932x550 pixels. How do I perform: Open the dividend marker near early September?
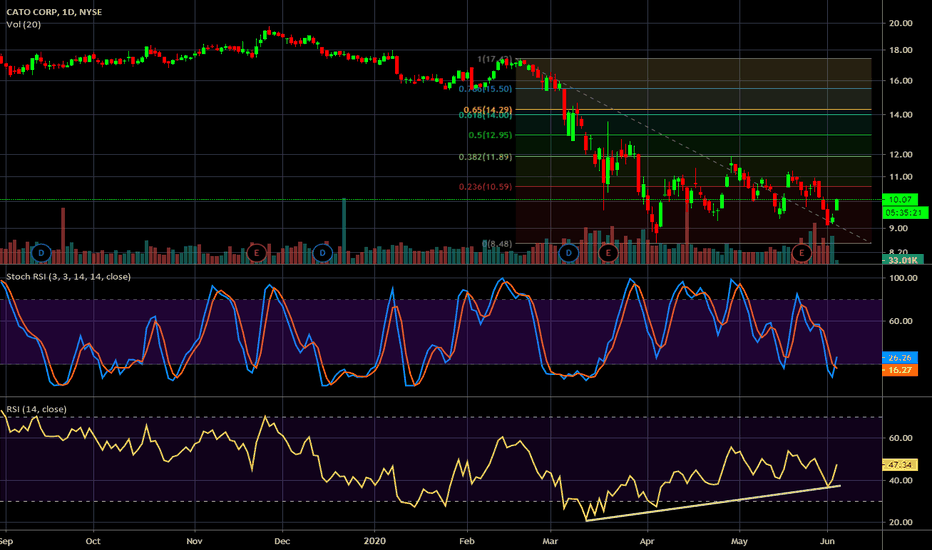[41, 253]
